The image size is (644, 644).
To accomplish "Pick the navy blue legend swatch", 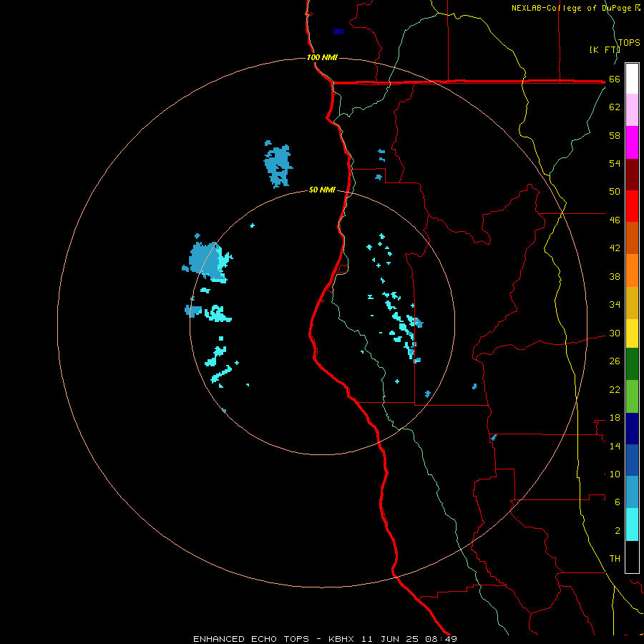I will [632, 429].
